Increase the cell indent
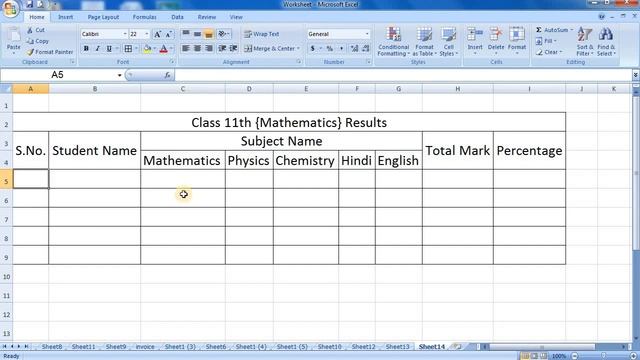Screen dimensions: 640x360 pos(233,49)
